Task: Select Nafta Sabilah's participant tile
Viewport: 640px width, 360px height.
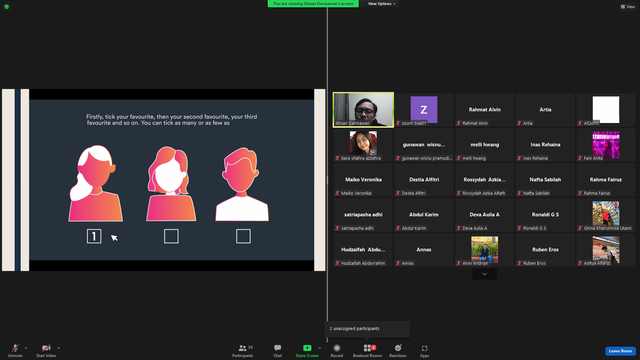Action: [545, 180]
